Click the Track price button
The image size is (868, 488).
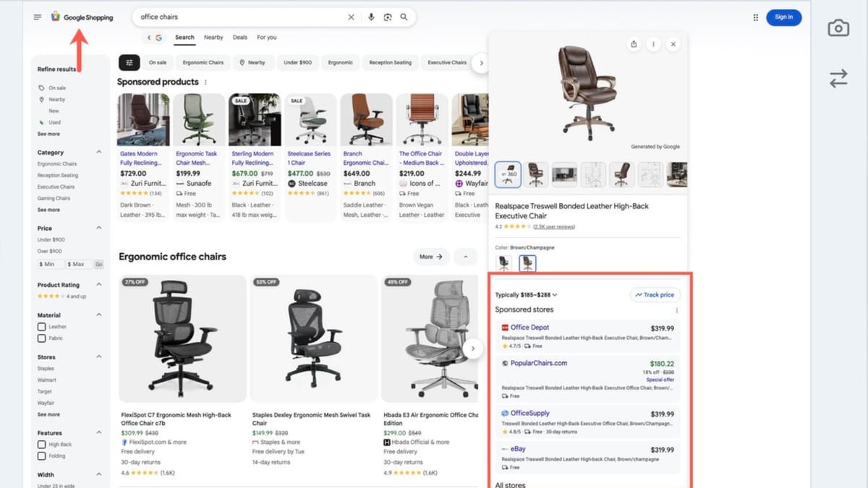coord(654,295)
